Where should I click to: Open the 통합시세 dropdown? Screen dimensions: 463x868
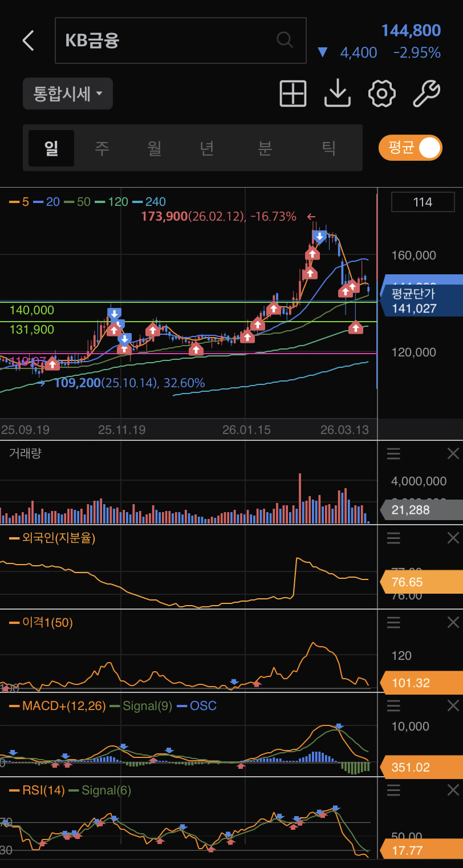tap(68, 94)
